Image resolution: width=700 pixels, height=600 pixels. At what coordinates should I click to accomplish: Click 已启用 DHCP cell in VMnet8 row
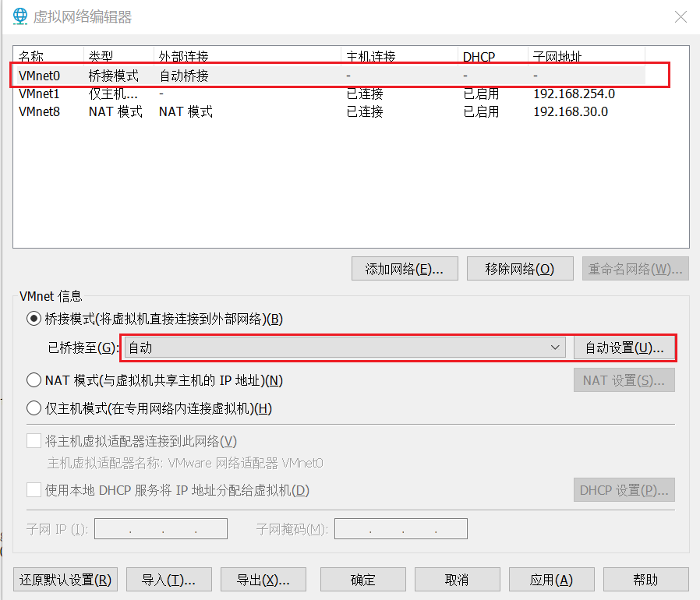click(481, 111)
